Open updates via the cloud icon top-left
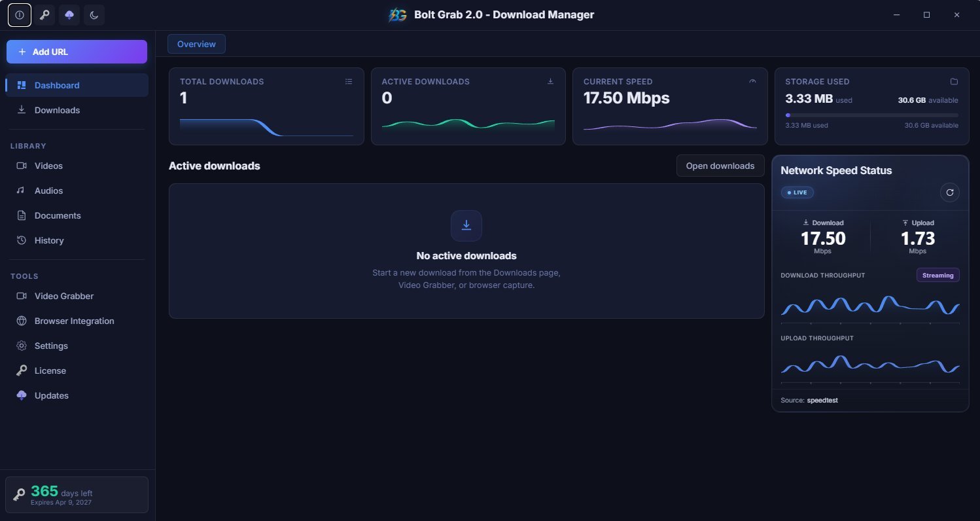The height and width of the screenshot is (521, 980). (69, 14)
